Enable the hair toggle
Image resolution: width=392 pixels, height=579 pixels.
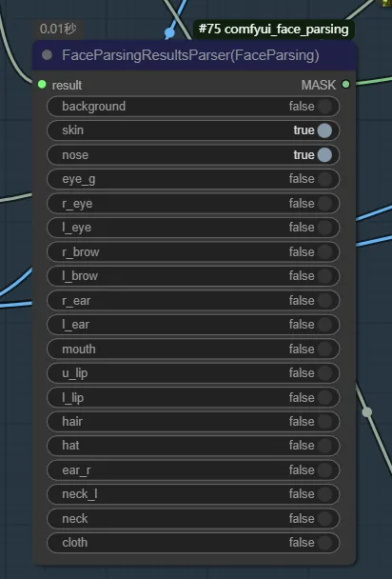point(193,421)
